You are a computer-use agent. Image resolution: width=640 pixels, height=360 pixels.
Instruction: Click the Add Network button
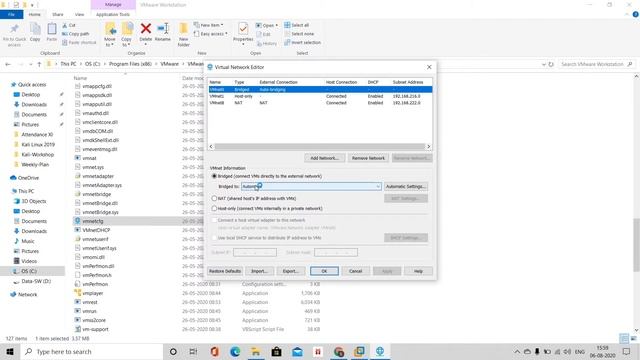click(x=324, y=158)
